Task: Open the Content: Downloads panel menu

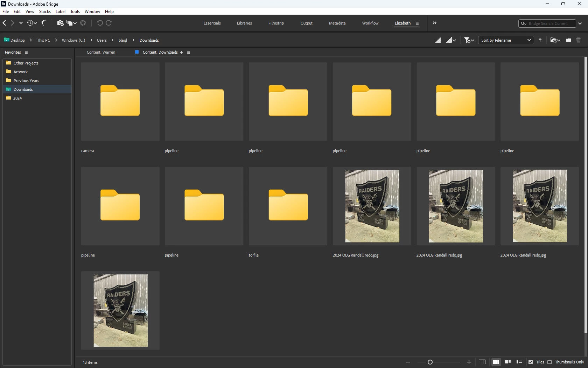Action: (189, 53)
